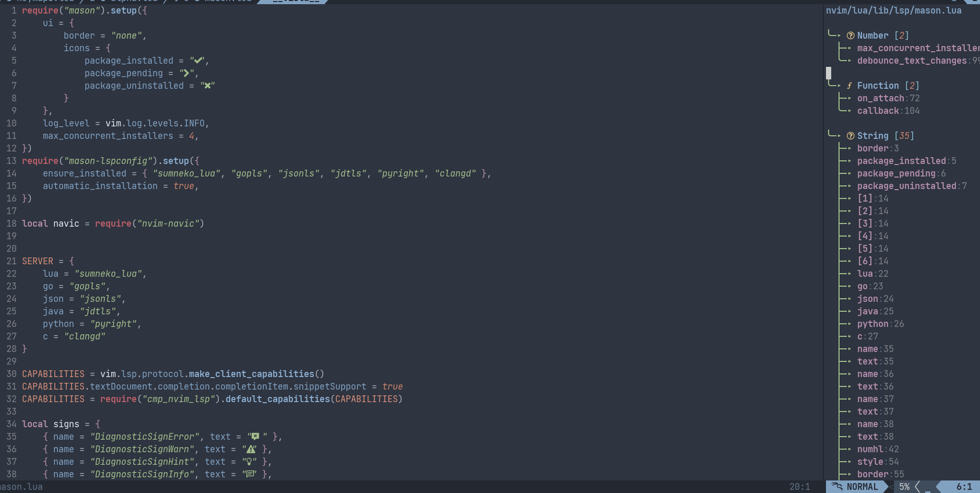Select text:37 entry in the outline
980x493 pixels.
875,412
